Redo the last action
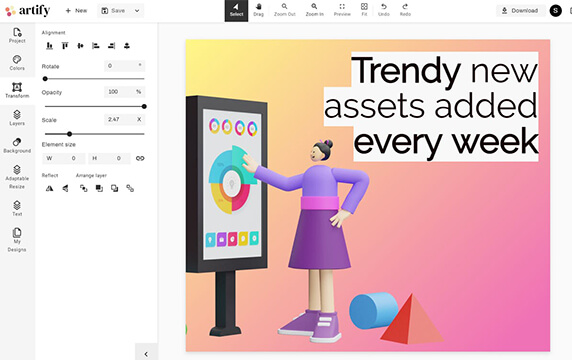This screenshot has height=360, width=572. [x=405, y=10]
